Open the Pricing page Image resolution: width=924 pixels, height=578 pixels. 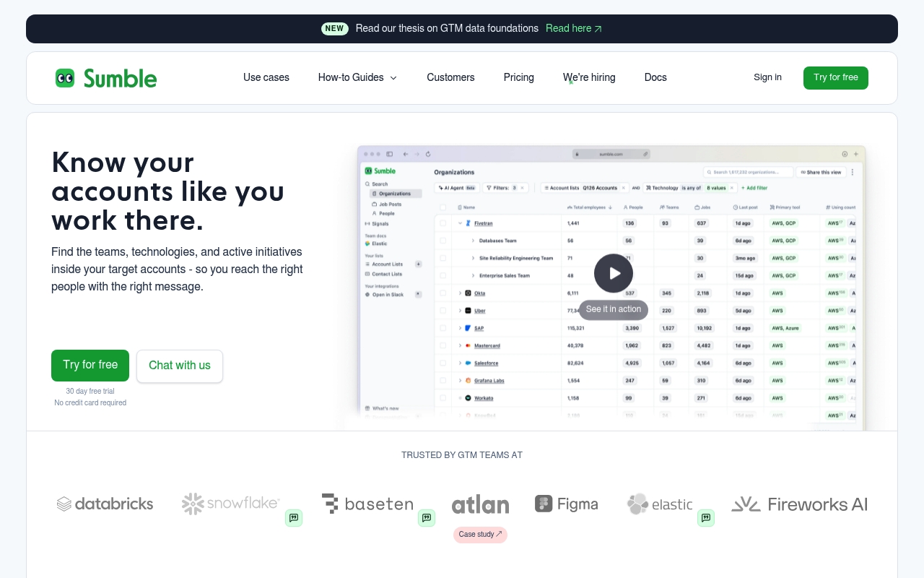click(519, 78)
